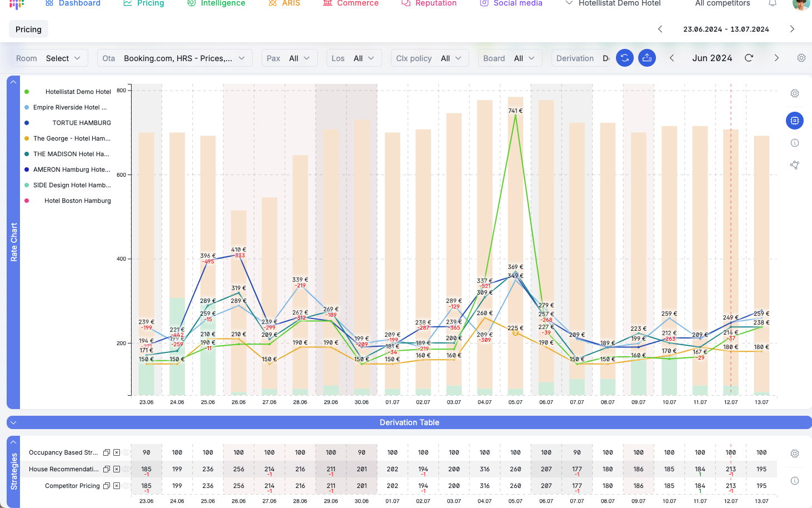Toggle AMERON Hamburg Hotel legend series
Viewport: 812px width, 508px height.
click(68, 170)
